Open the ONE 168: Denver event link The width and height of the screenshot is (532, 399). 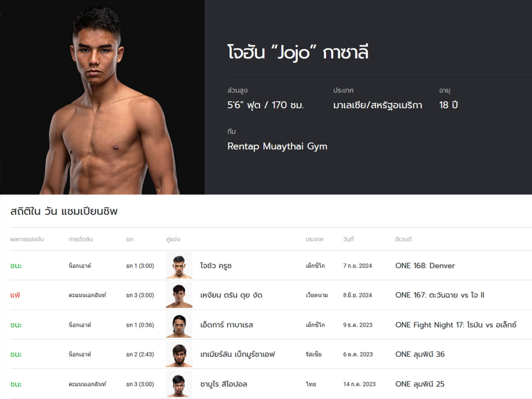425,266
